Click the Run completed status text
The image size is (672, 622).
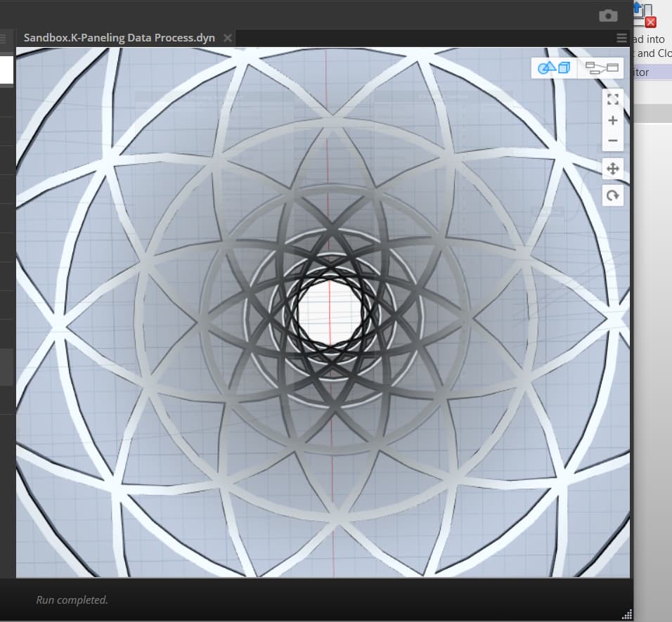tap(72, 600)
